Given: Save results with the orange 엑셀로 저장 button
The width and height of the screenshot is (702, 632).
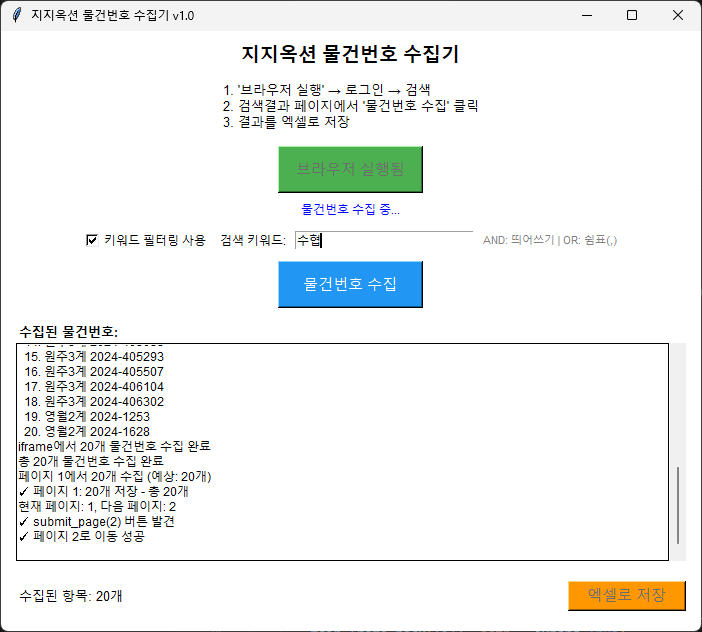Looking at the screenshot, I should click(626, 596).
